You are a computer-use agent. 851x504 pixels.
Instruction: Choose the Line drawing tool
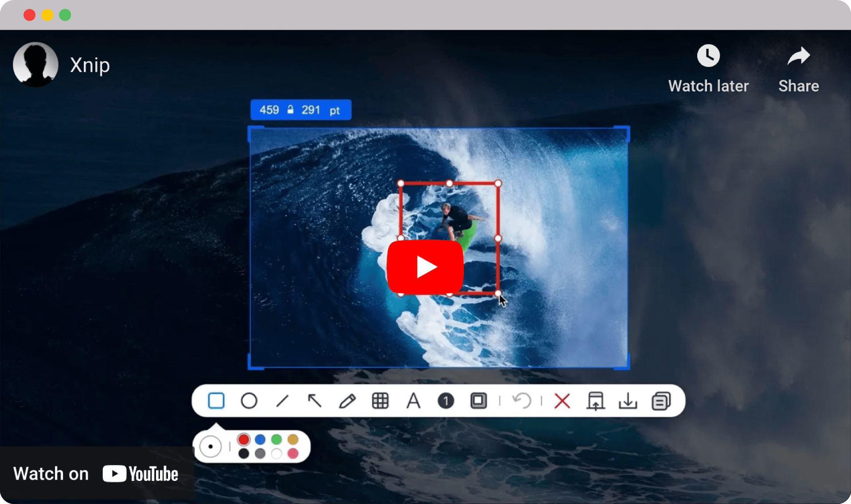(x=282, y=401)
